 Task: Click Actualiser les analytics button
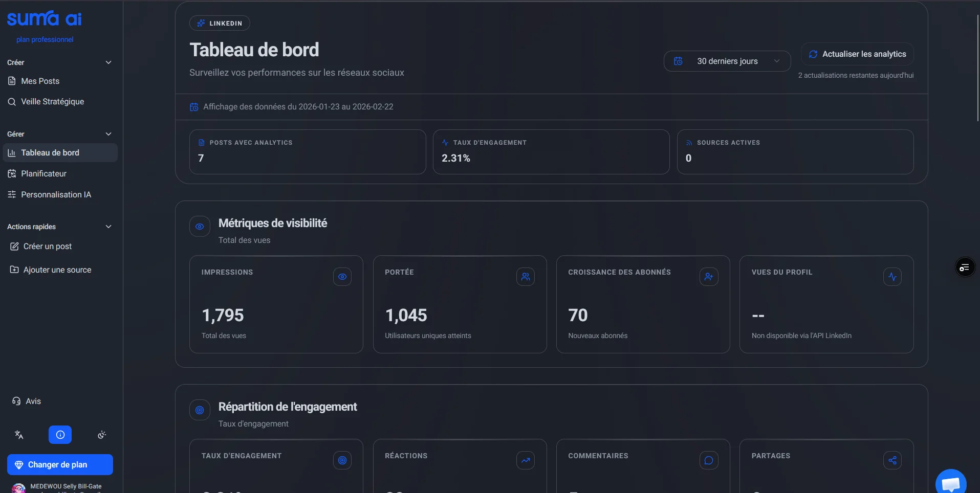tap(857, 54)
